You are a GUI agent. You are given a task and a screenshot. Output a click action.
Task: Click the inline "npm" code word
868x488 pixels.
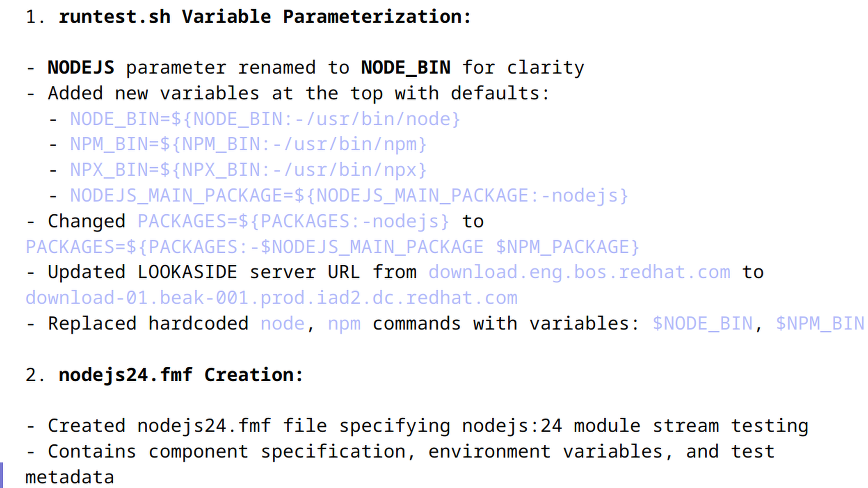tap(344, 324)
